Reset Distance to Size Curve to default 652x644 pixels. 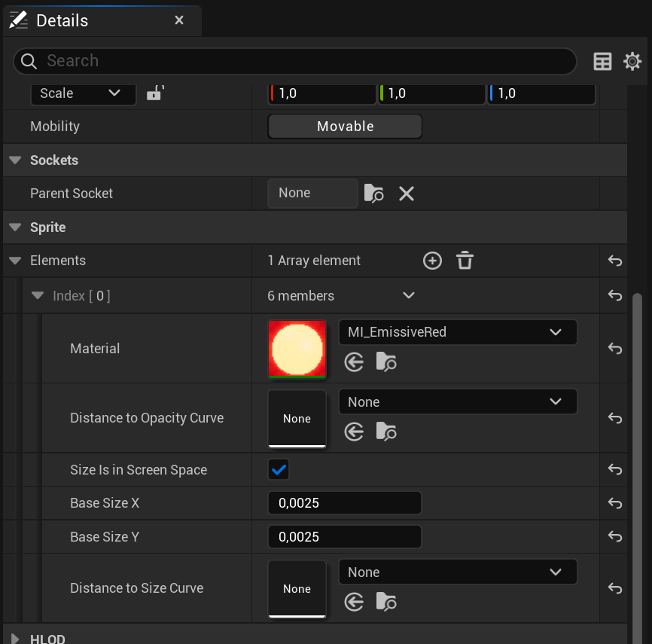click(x=614, y=588)
